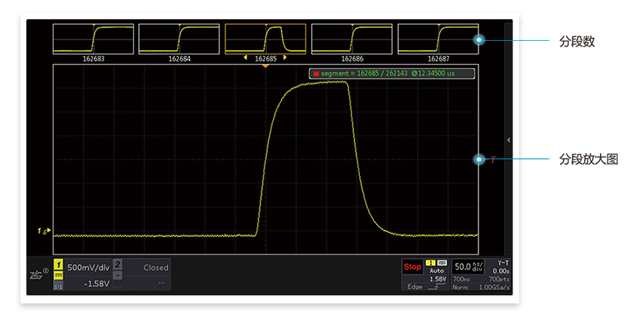Click the 700pts memory depth value

point(499,279)
